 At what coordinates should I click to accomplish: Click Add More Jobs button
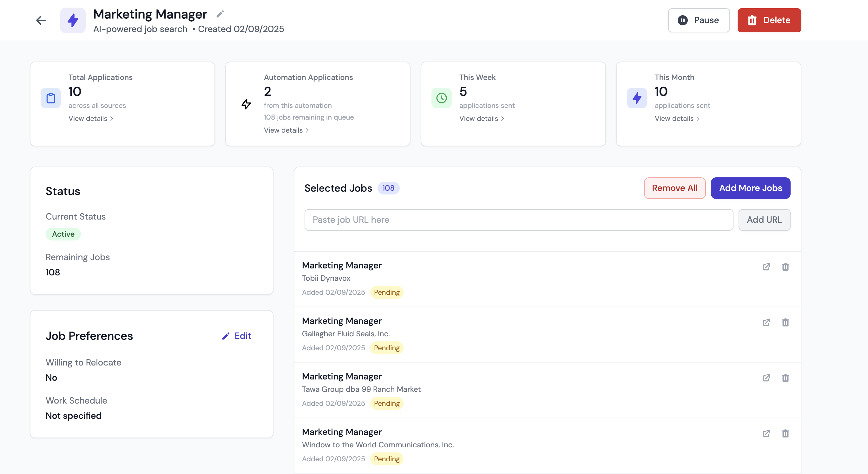pos(750,188)
